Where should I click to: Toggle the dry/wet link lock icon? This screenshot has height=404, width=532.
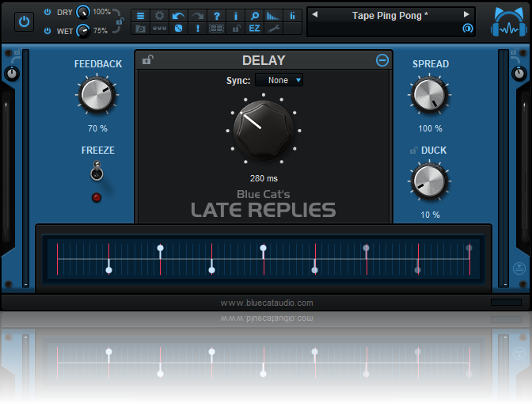(120, 21)
